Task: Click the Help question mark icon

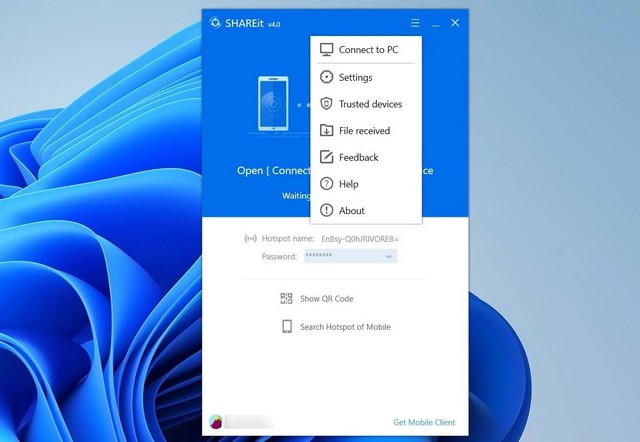Action: (326, 184)
